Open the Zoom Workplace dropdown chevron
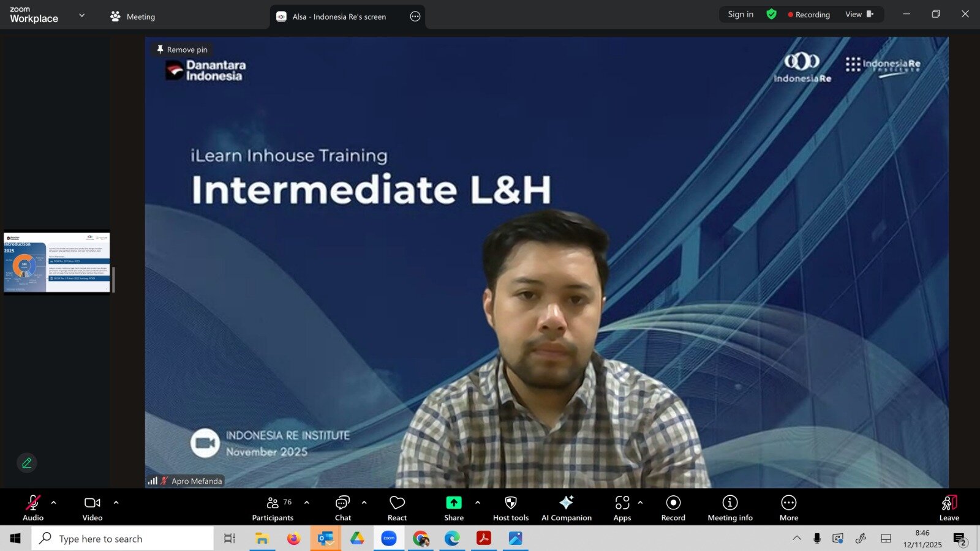The image size is (980, 551). coord(82,15)
